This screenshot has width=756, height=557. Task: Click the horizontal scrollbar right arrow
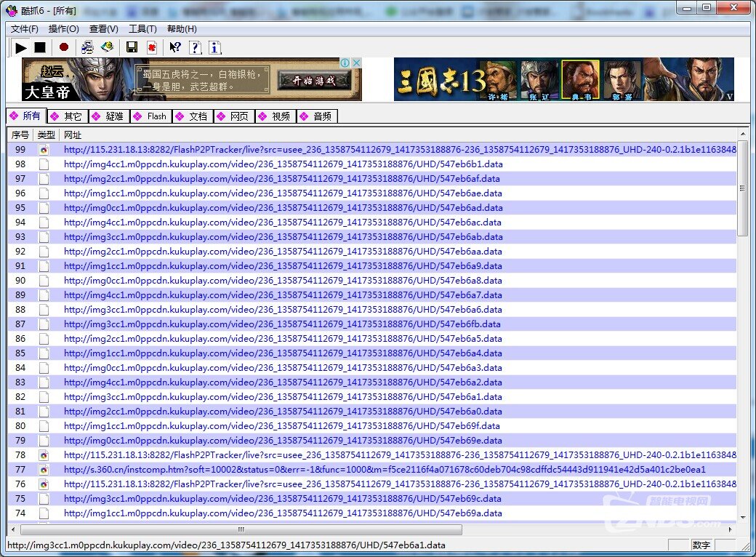731,529
